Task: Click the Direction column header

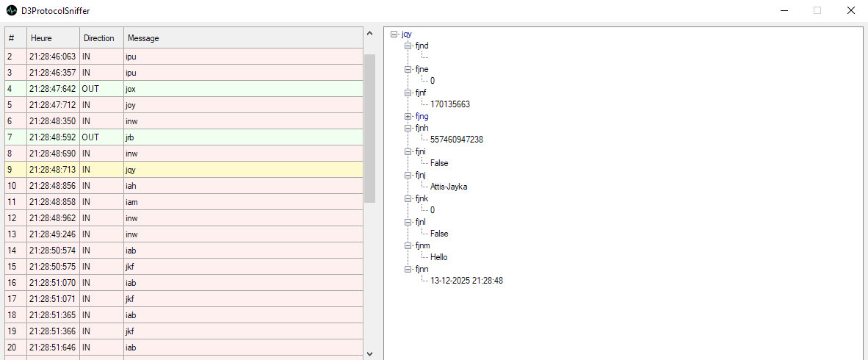Action: 101,38
